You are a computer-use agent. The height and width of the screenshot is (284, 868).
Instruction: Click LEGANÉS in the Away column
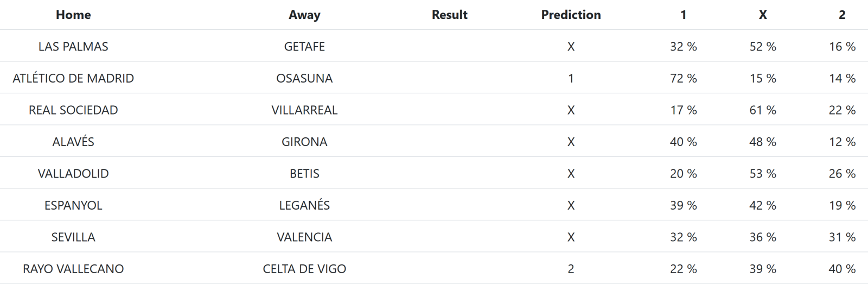304,205
